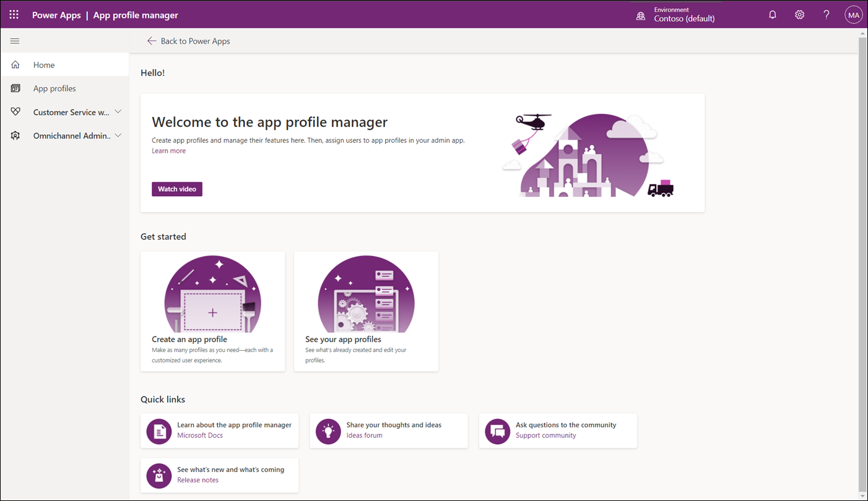Expand the Omnichannel Admin chevron
The height and width of the screenshot is (501, 868).
118,135
